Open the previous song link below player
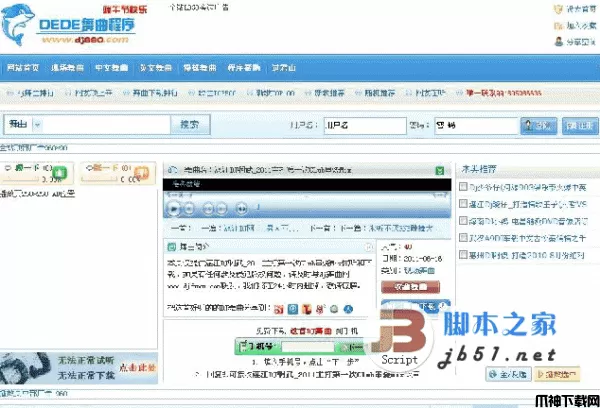 tap(261, 228)
